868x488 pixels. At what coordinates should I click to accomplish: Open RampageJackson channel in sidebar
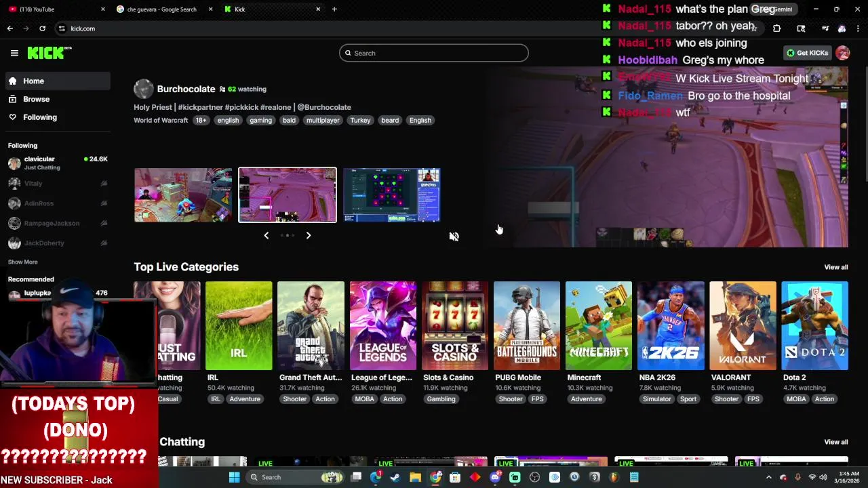coord(58,223)
